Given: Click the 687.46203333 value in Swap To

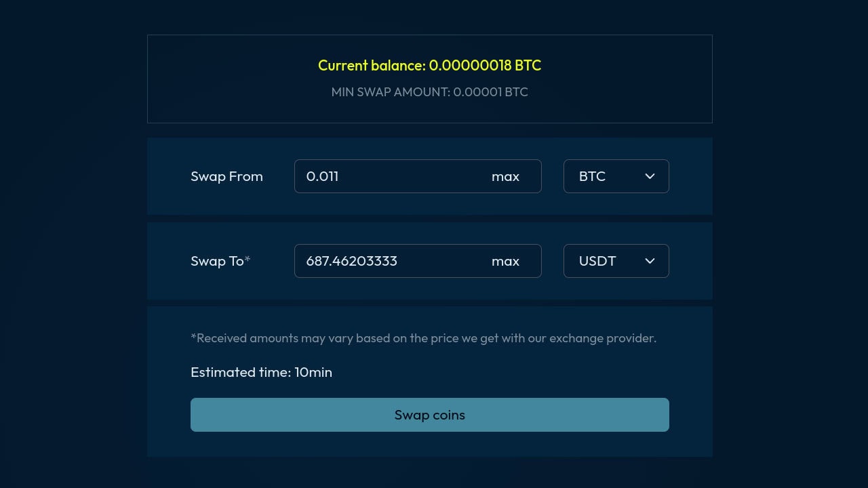Looking at the screenshot, I should pyautogui.click(x=351, y=261).
